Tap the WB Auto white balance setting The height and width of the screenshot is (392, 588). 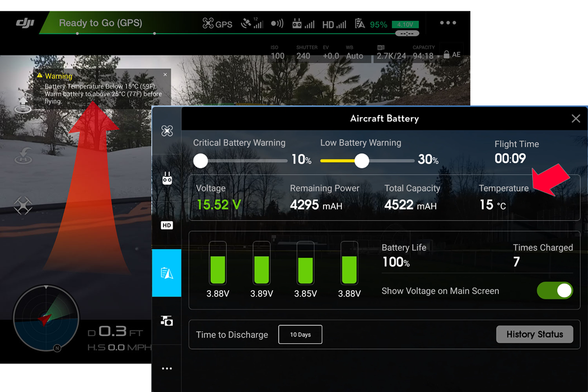tap(354, 53)
